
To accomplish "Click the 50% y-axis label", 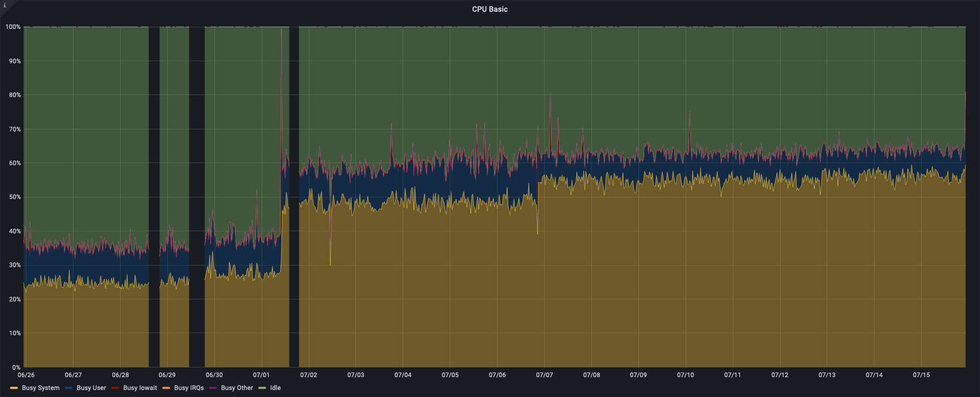I will (14, 197).
